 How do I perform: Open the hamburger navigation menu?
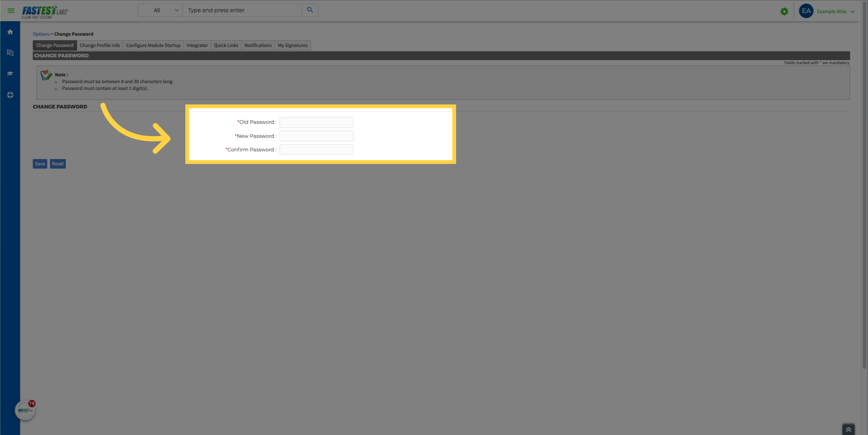[x=11, y=10]
